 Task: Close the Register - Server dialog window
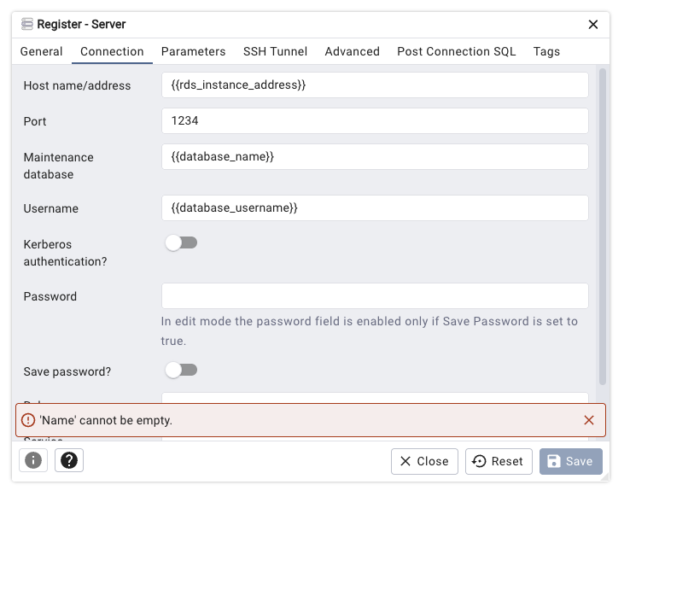coord(593,25)
